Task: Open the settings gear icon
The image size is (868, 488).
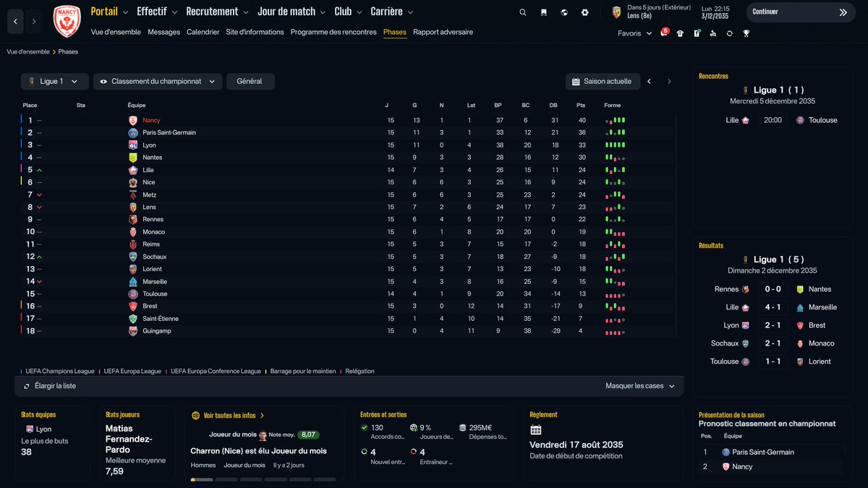Action: 585,12
